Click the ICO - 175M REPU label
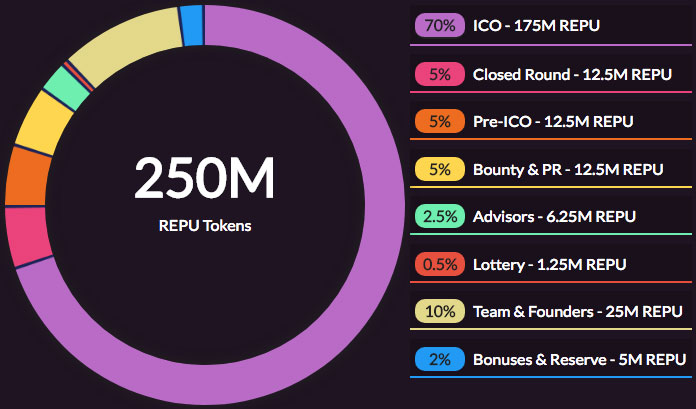 [536, 24]
